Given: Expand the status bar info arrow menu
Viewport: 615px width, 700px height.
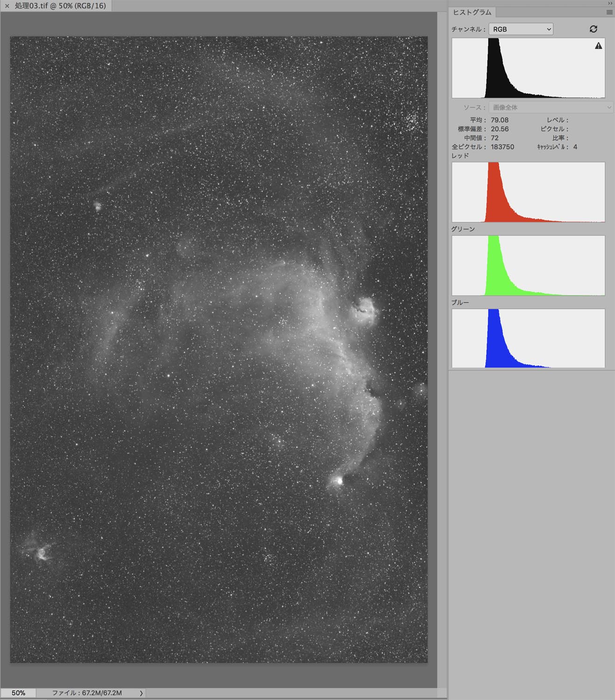Looking at the screenshot, I should 141,693.
